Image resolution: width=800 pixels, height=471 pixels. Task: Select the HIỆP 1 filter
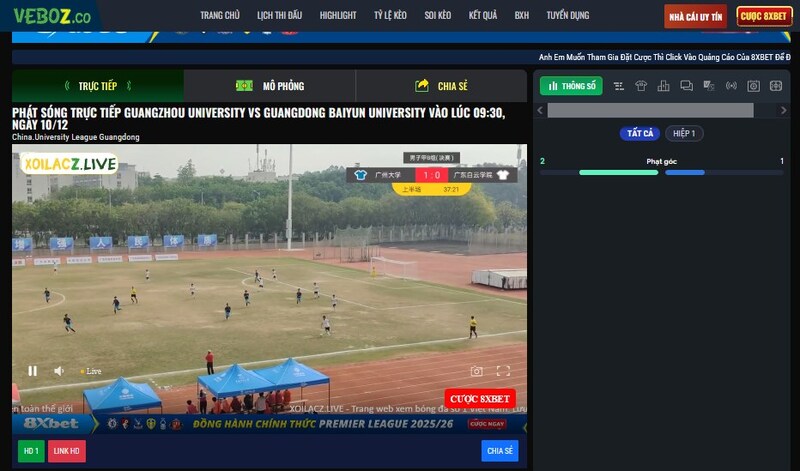point(685,133)
